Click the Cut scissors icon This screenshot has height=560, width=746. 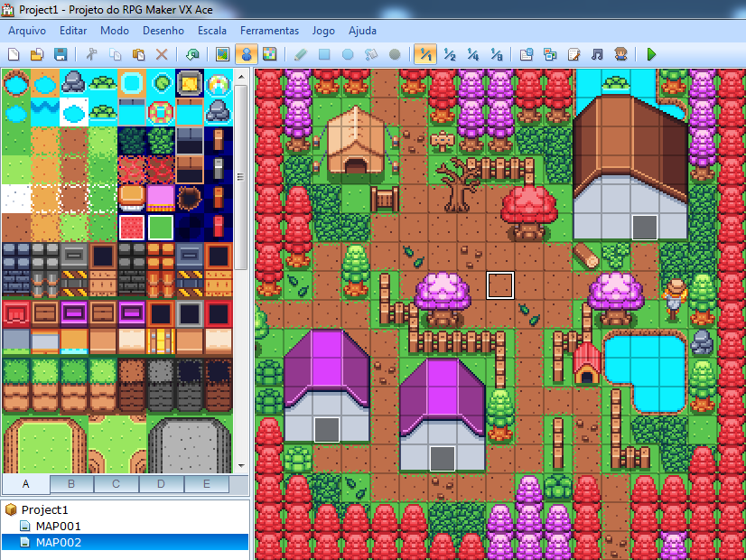(x=91, y=54)
